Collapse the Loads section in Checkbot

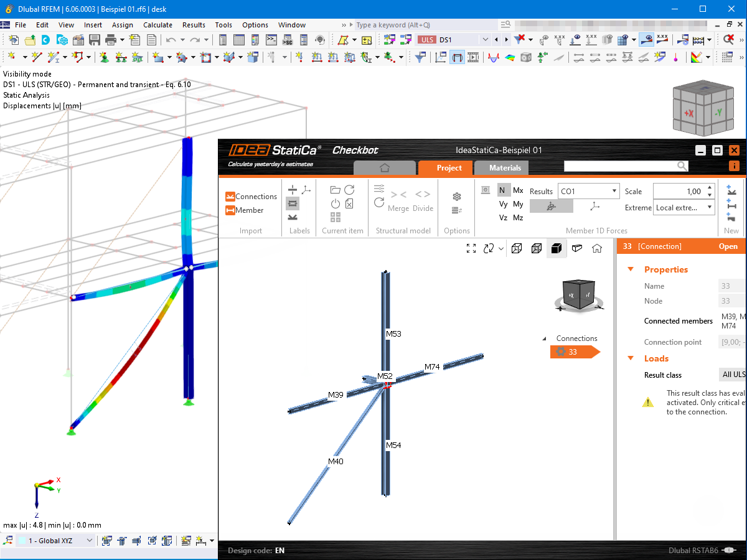click(x=631, y=358)
